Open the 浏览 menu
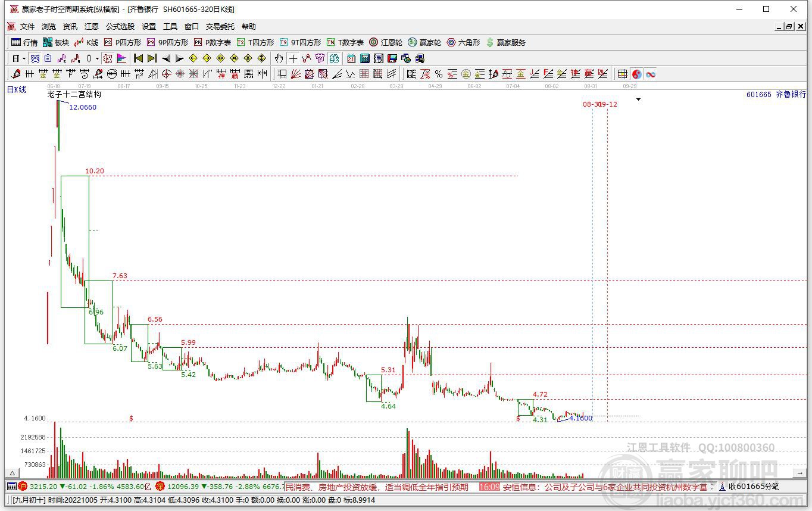The height and width of the screenshot is (511, 812). [x=49, y=27]
